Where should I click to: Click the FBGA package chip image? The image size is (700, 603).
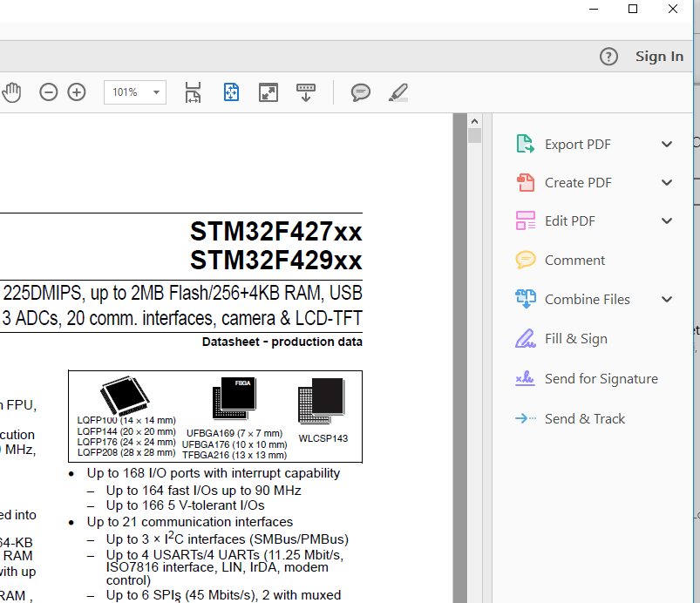[x=234, y=398]
